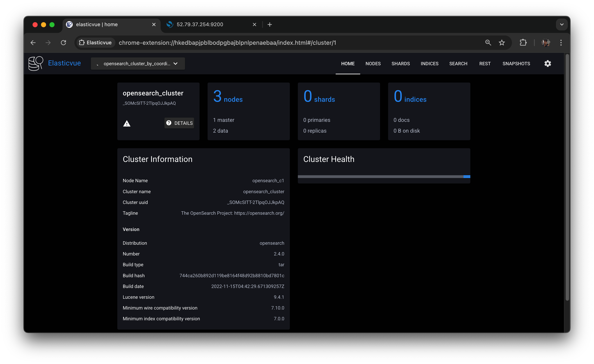594x364 pixels.
Task: Open the Chrome extensions puzzle icon
Action: [x=523, y=43]
